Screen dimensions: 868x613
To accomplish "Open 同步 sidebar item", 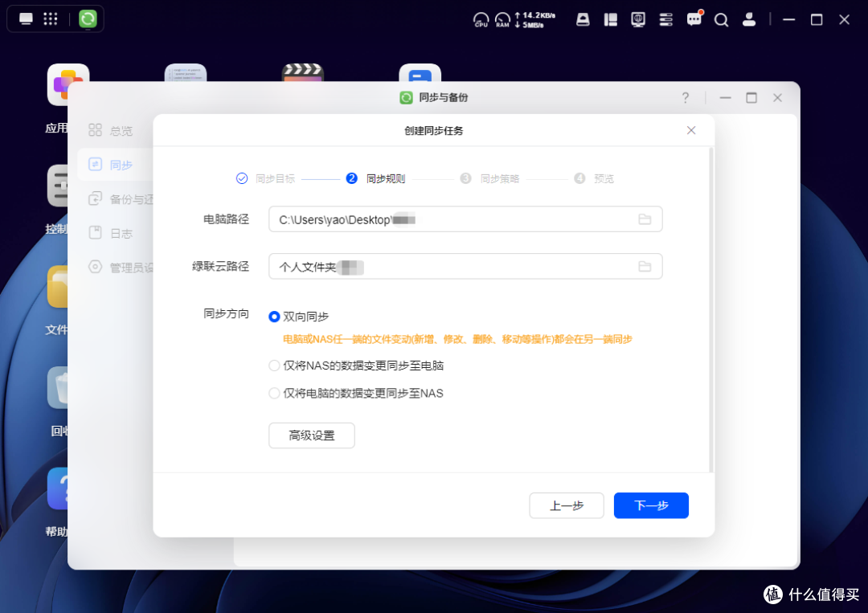I will click(x=115, y=165).
